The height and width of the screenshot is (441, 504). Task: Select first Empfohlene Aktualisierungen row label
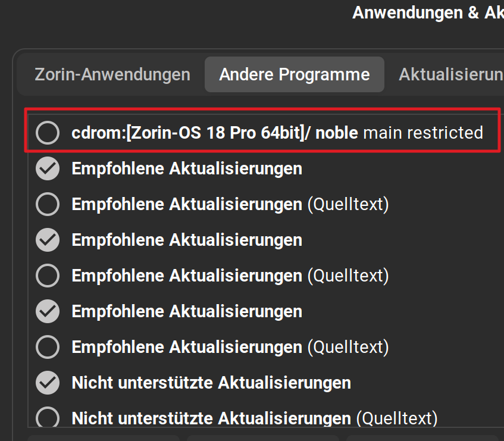187,168
